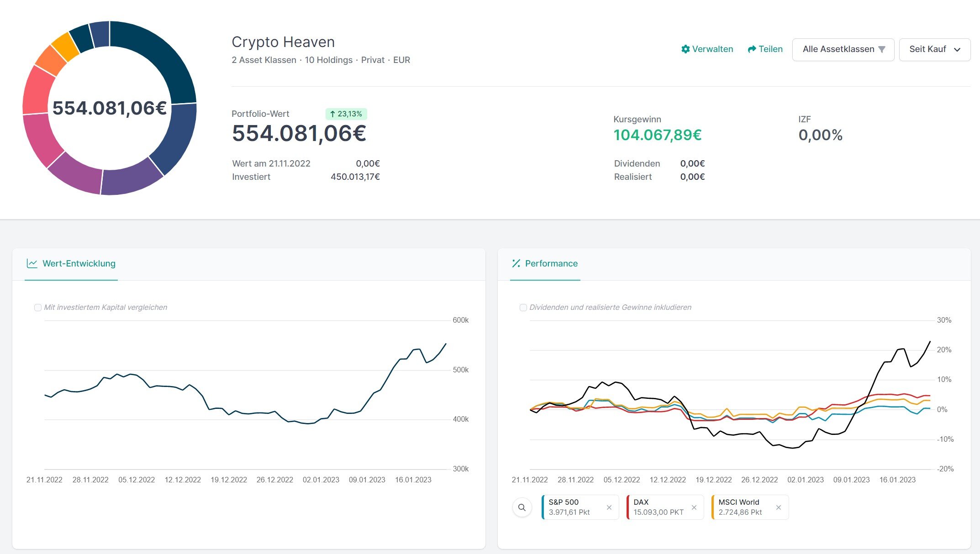Click the Teilen link
The height and width of the screenshot is (554, 980).
click(x=770, y=49)
